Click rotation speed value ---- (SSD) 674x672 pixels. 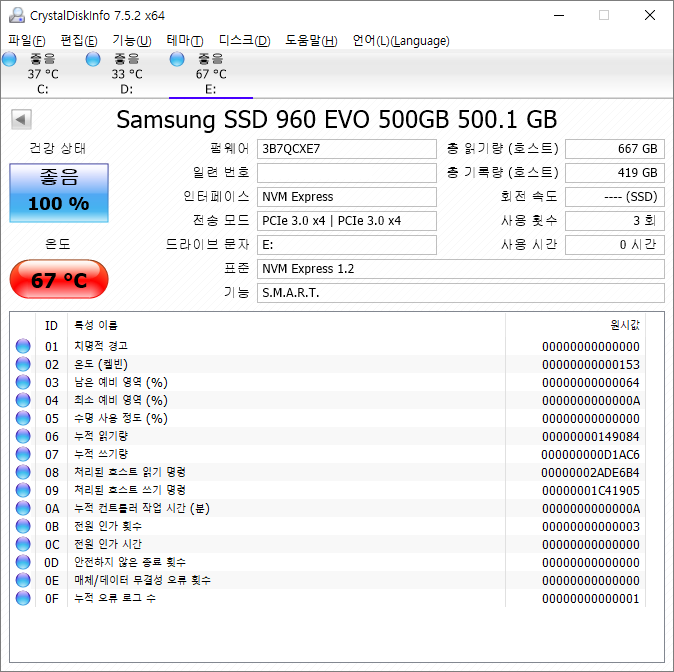pyautogui.click(x=615, y=197)
